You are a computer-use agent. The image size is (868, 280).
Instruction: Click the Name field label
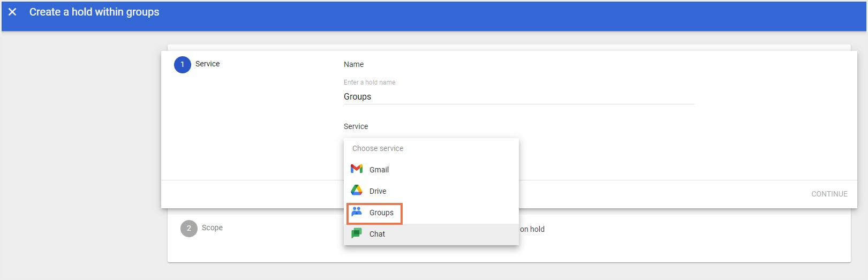(x=353, y=64)
